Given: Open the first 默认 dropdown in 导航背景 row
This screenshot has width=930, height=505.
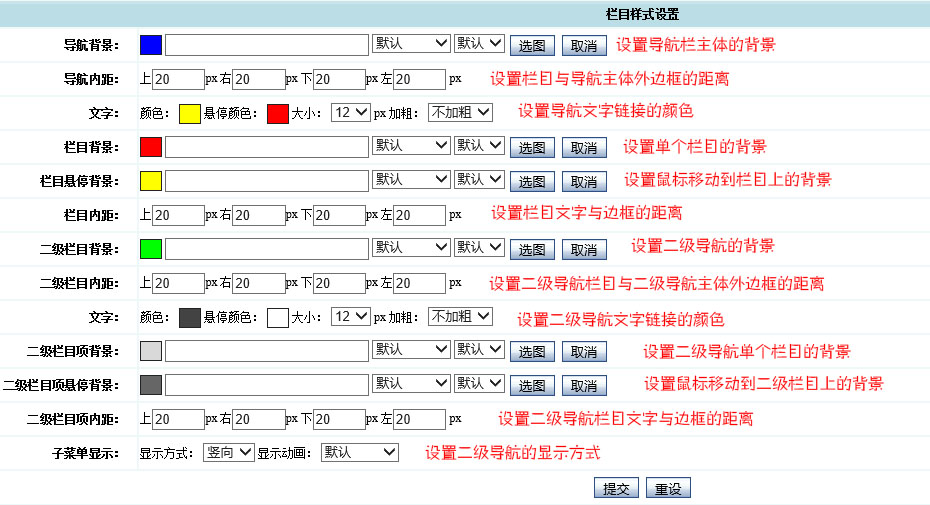Looking at the screenshot, I should [411, 44].
